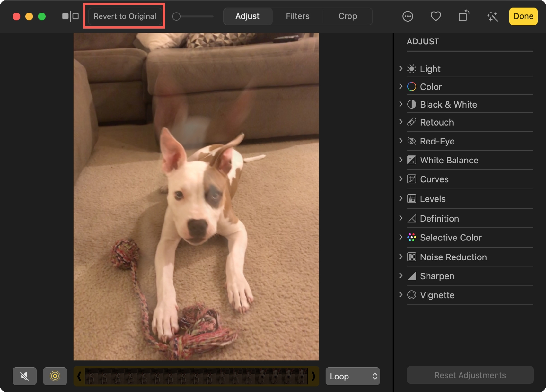Expand the Color section chevron
Image resolution: width=546 pixels, height=392 pixels.
[401, 86]
